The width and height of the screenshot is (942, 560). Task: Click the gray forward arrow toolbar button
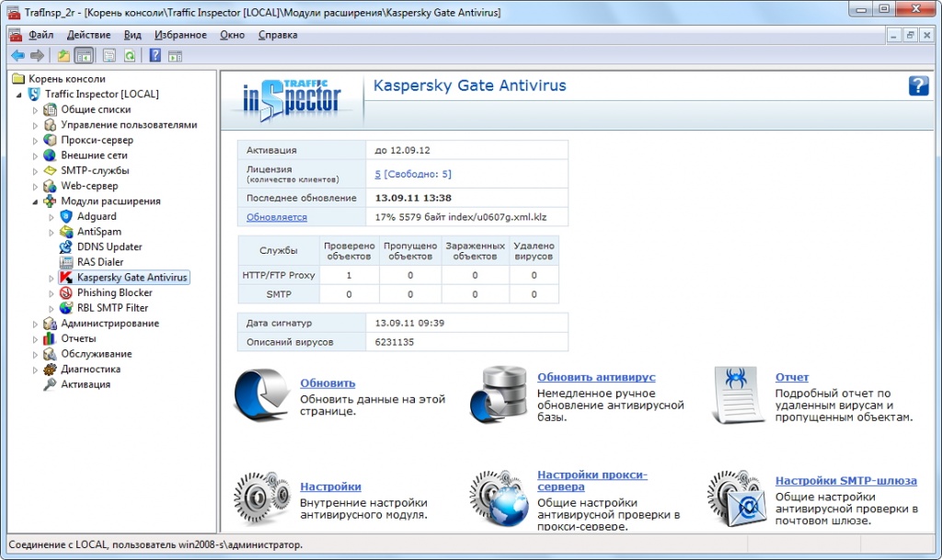coord(37,56)
